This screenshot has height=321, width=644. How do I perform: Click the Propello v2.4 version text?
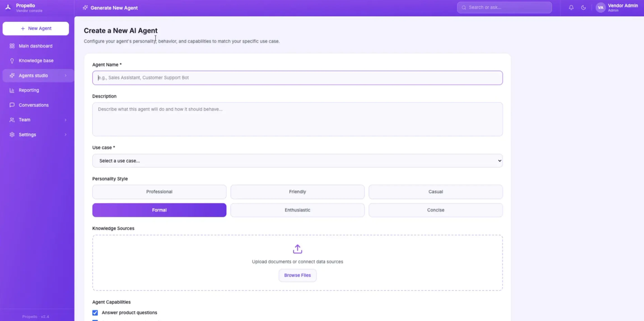pos(35,316)
